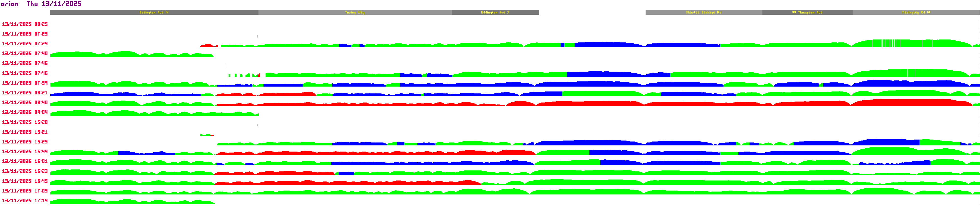Click the 07:59 journey row label
This screenshot has height=206, width=980.
pos(25,83)
